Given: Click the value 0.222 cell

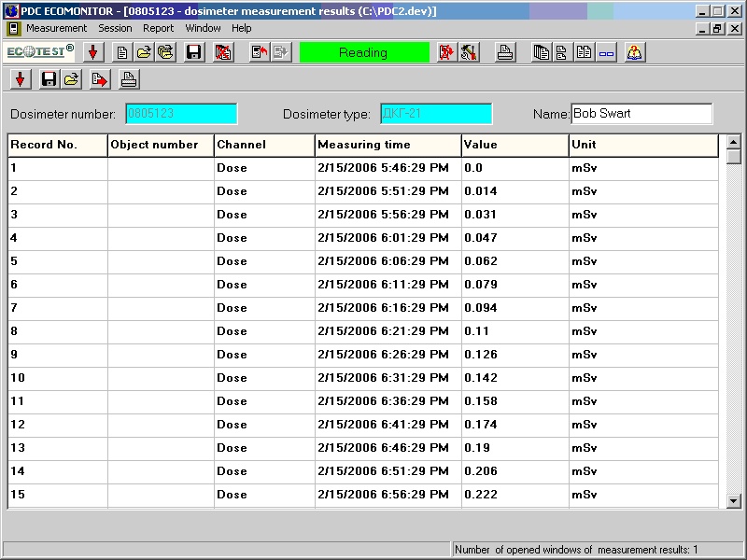Looking at the screenshot, I should click(x=515, y=495).
